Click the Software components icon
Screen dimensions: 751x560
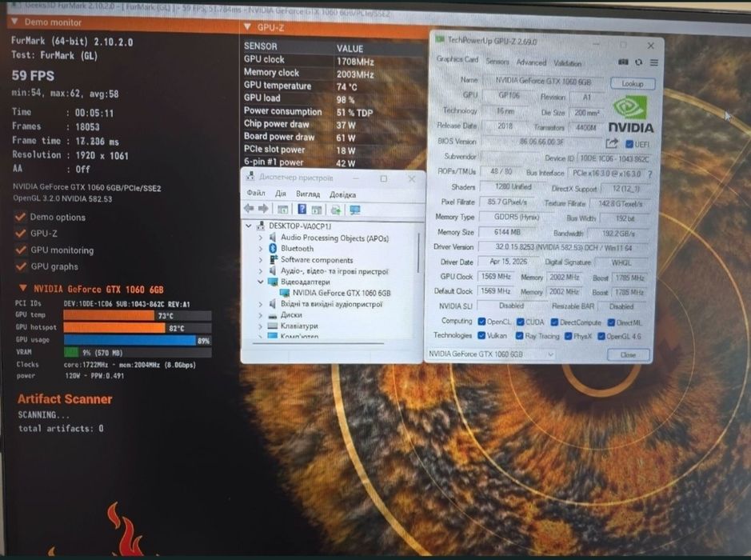[273, 260]
